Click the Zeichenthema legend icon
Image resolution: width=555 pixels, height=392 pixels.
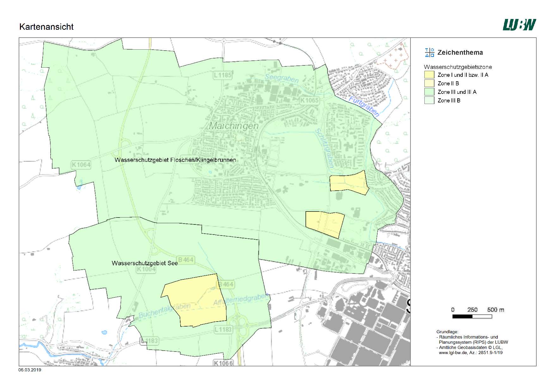[x=429, y=52]
